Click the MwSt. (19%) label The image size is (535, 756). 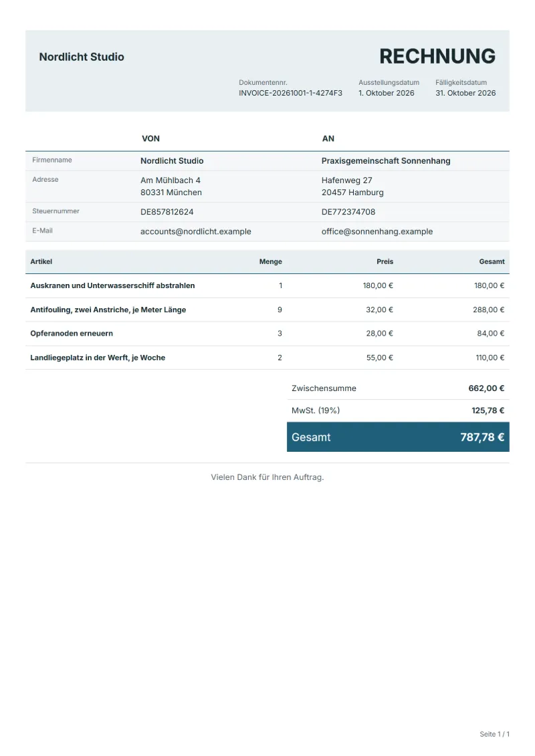tap(316, 411)
